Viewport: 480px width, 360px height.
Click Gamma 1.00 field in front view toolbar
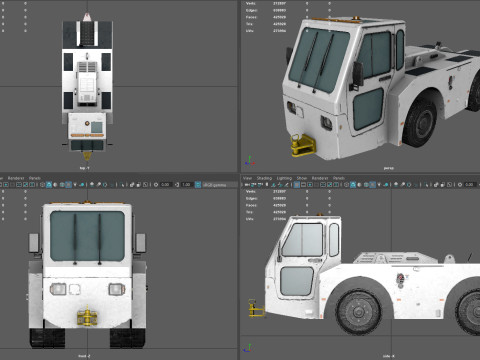187,184
